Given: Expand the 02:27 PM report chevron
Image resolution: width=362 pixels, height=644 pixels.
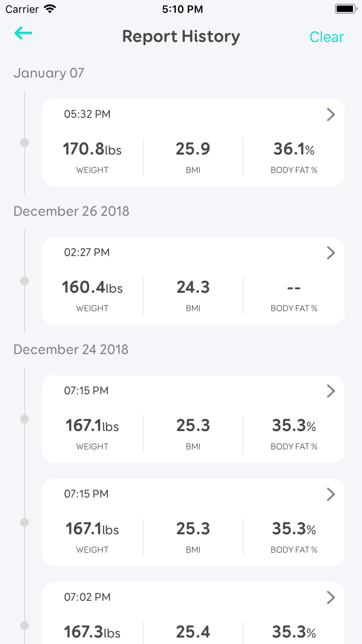Looking at the screenshot, I should point(331,253).
